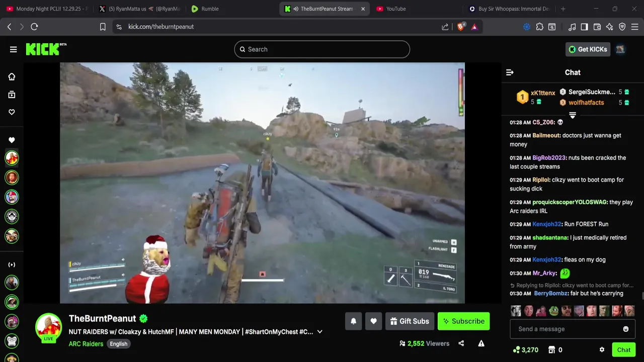
Task: Click username Bailmeout in chat
Action: click(546, 135)
